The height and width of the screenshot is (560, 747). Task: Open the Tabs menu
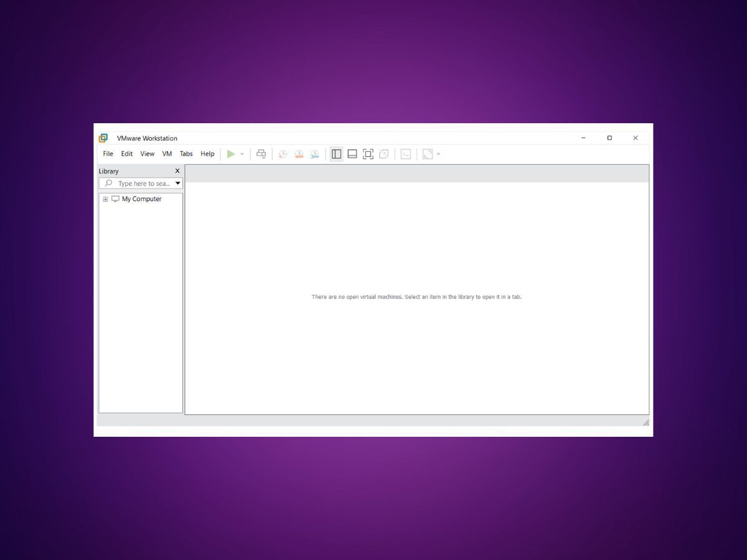tap(186, 154)
